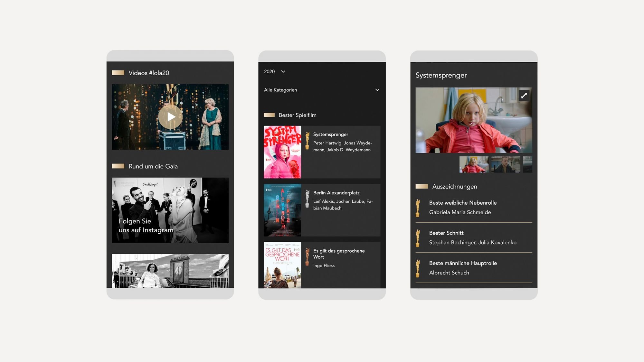Open the Bester Schnitt award entry
This screenshot has height=362, width=644.
click(474, 237)
